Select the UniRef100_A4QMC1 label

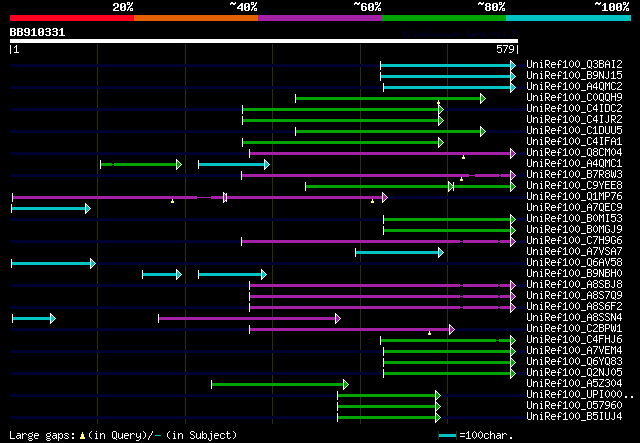pyautogui.click(x=574, y=163)
